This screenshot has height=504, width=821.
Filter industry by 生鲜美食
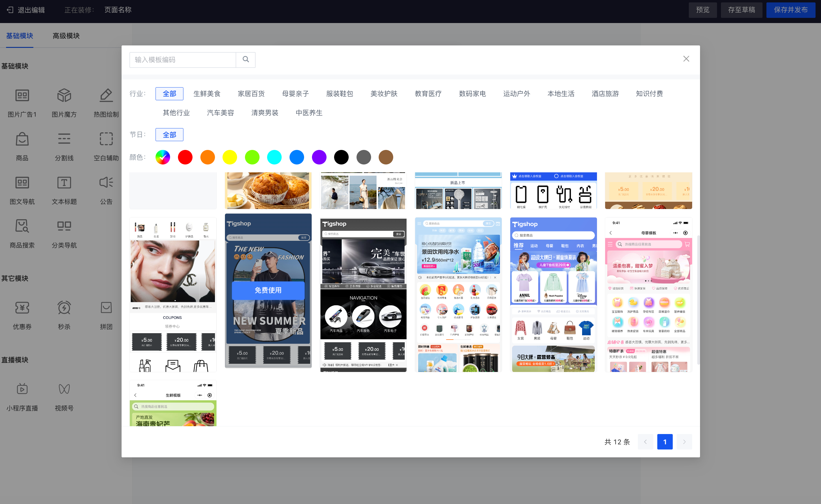click(207, 94)
